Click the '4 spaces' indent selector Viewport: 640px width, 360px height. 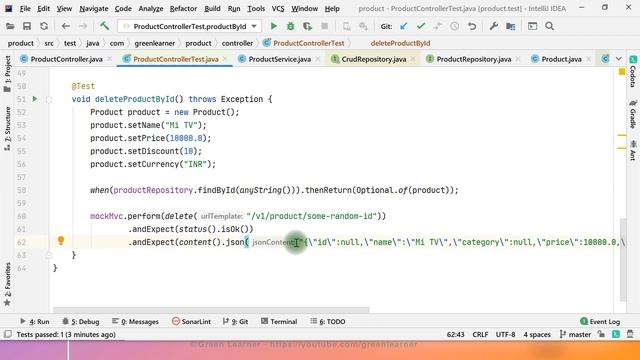pyautogui.click(x=537, y=334)
